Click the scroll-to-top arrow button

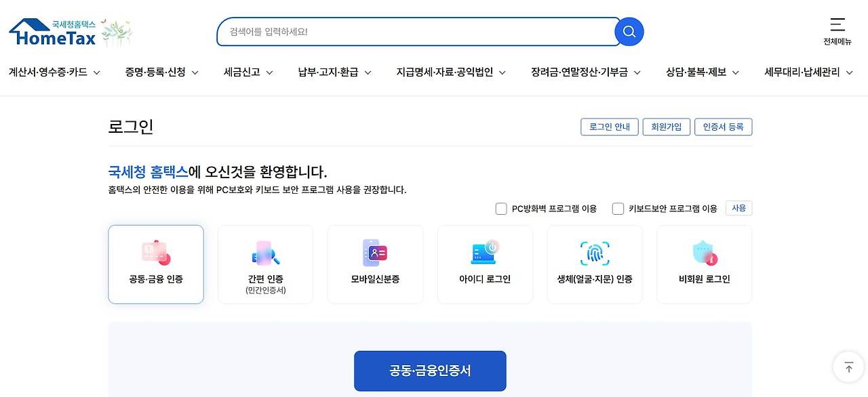pos(848,367)
